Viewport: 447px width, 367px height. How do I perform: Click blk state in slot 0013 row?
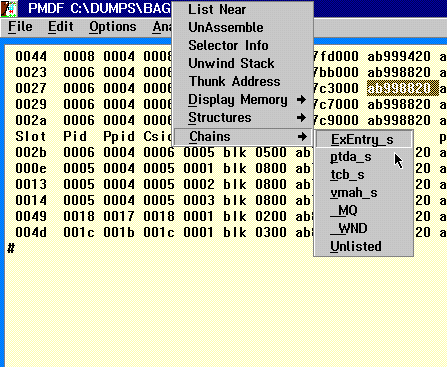tap(235, 184)
